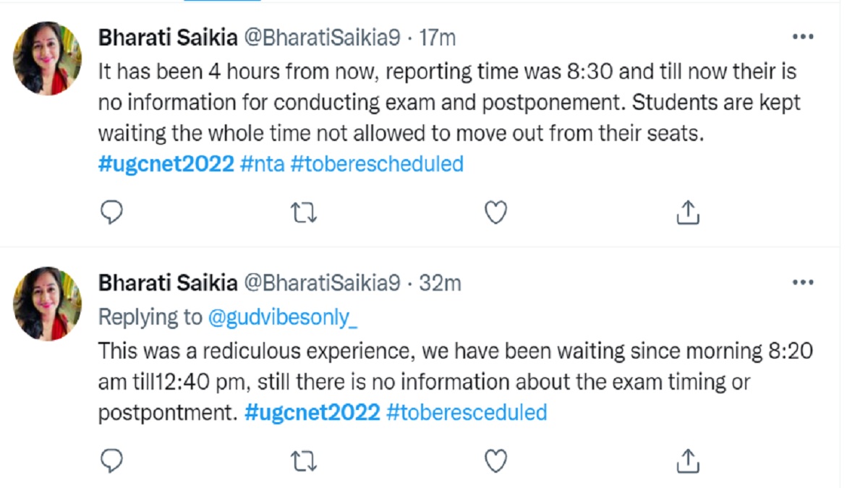Open more options on the 17m tweet
This screenshot has height=488, width=868.
click(x=803, y=37)
